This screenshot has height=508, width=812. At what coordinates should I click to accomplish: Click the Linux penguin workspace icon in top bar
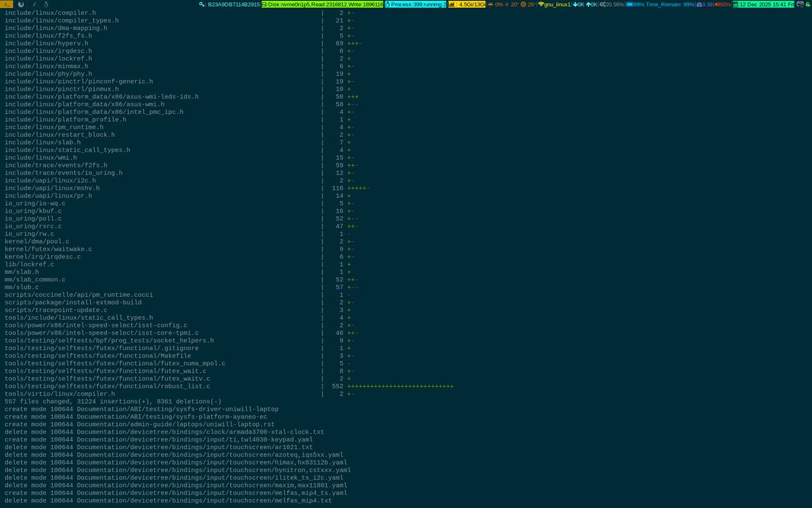[x=45, y=4]
